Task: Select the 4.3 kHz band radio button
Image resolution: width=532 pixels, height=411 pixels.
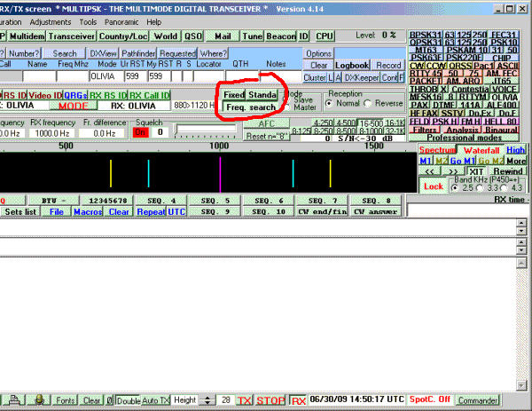Action: point(504,188)
